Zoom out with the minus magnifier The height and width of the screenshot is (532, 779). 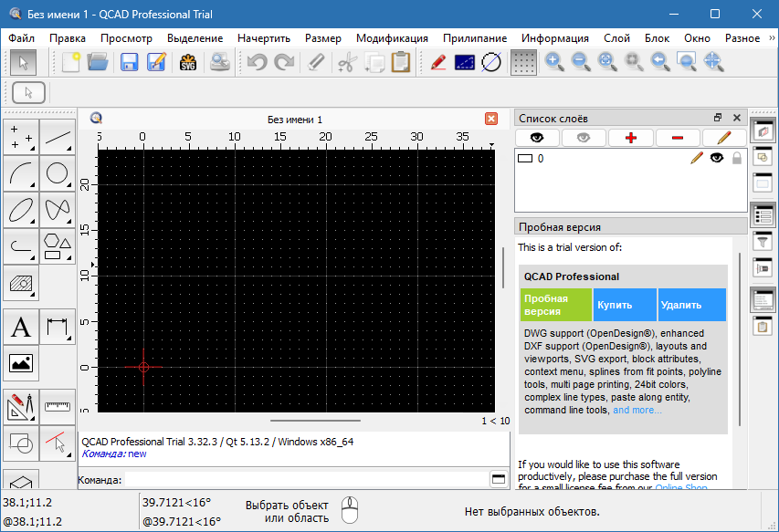[x=580, y=63]
